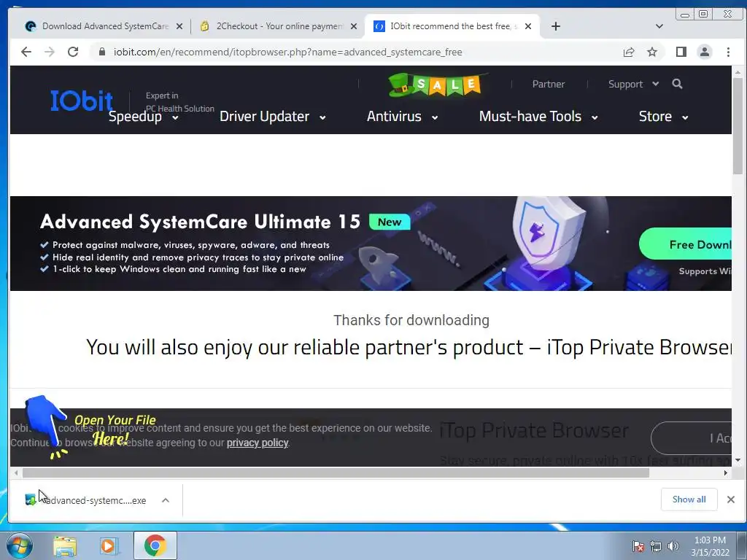The height and width of the screenshot is (560, 747).
Task: Click the forward navigation arrow
Action: [x=50, y=52]
